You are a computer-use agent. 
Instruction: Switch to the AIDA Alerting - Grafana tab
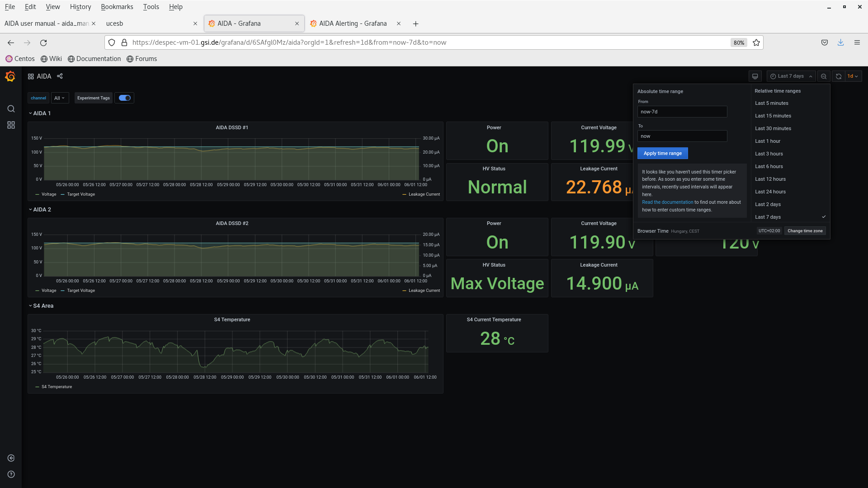[x=353, y=23]
